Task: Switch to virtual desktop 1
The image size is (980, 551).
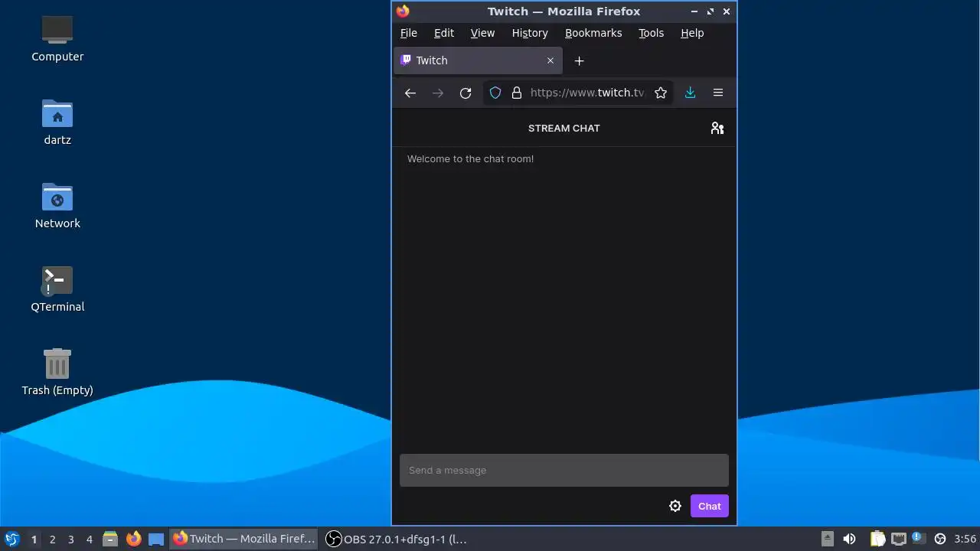Action: pos(34,540)
